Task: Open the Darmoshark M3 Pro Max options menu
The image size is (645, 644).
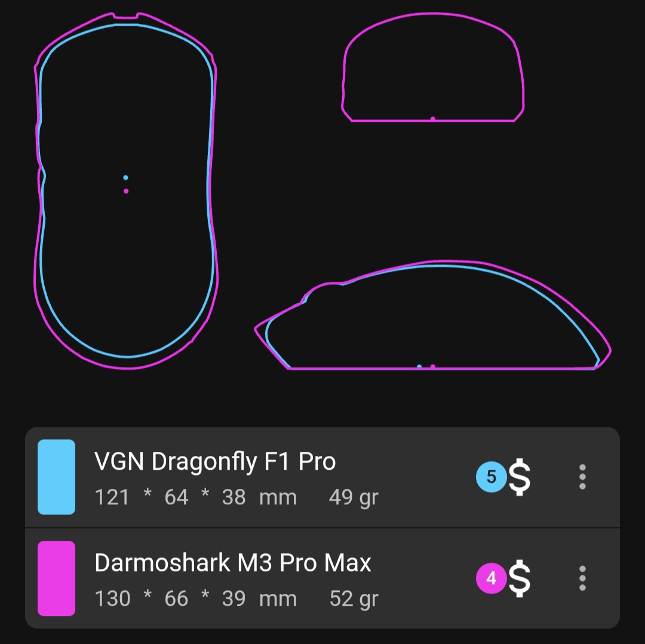Action: click(x=582, y=578)
